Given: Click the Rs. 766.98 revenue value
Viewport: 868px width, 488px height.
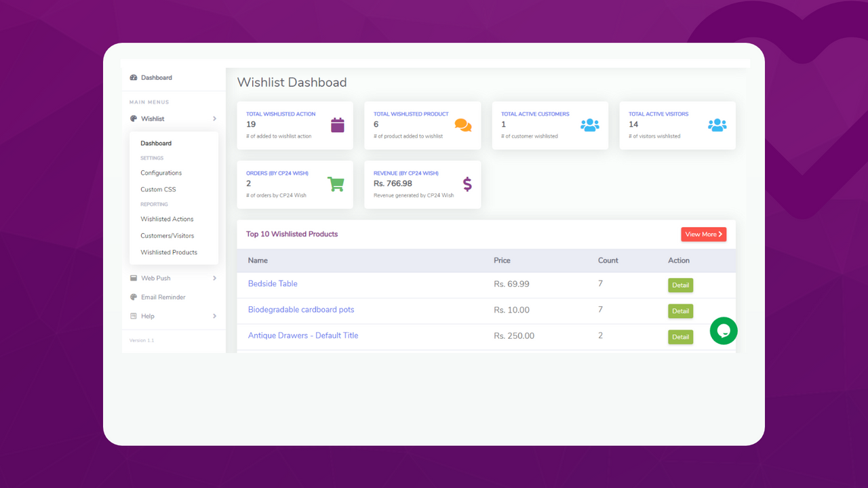Looking at the screenshot, I should (x=393, y=184).
